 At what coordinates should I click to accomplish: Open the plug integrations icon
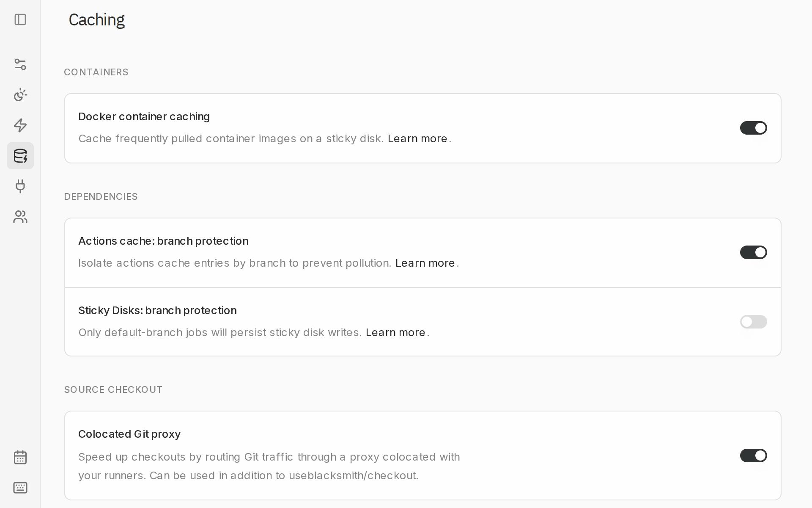click(20, 186)
